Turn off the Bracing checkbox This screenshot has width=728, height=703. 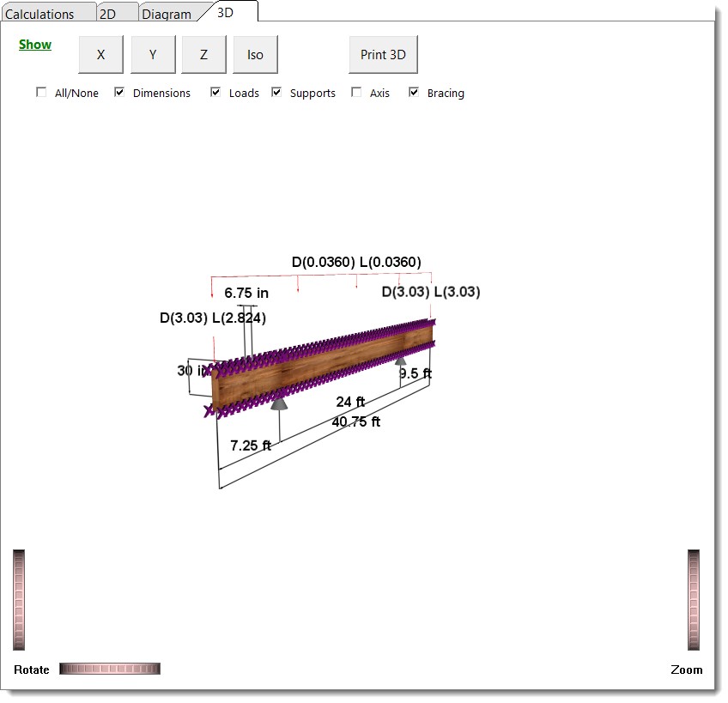[x=414, y=93]
